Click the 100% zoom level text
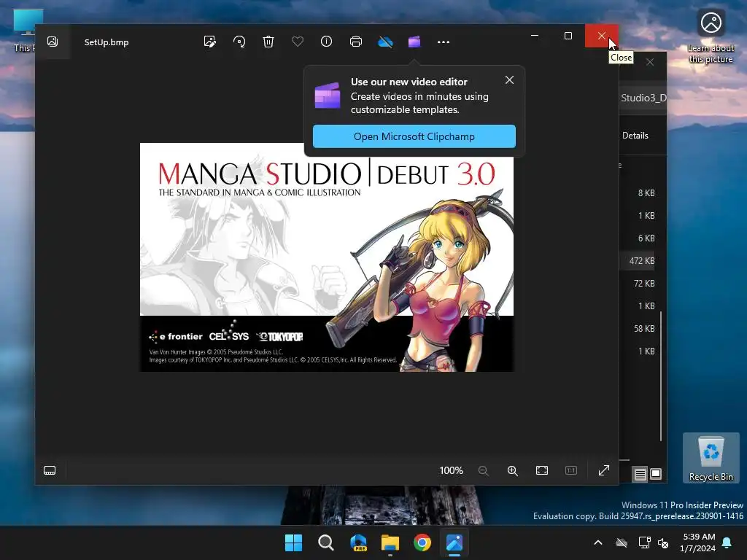 pyautogui.click(x=451, y=470)
